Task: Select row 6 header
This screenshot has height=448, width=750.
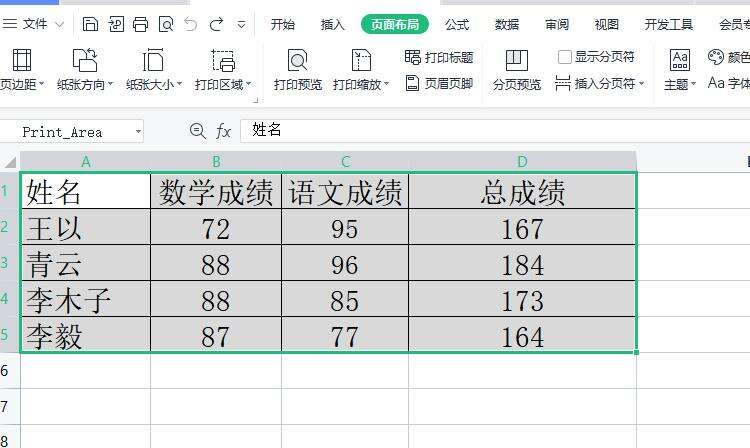Action: coord(10,371)
